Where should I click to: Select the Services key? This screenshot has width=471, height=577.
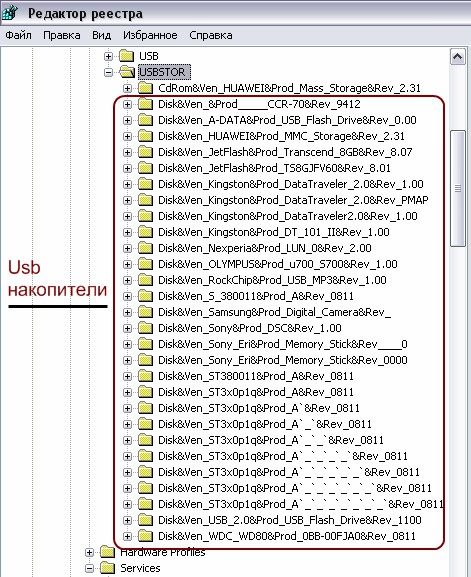[140, 568]
